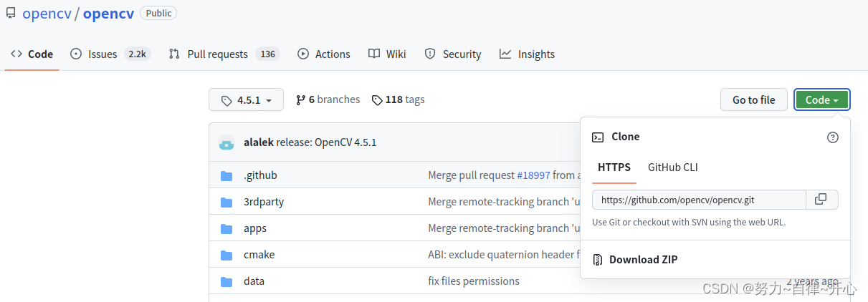Click the clone URL input field
Viewport: 868px width, 302px height.
(x=699, y=200)
